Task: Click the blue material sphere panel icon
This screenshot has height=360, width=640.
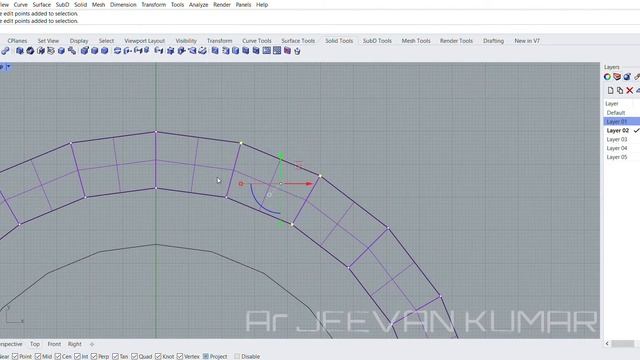Action: [627, 77]
